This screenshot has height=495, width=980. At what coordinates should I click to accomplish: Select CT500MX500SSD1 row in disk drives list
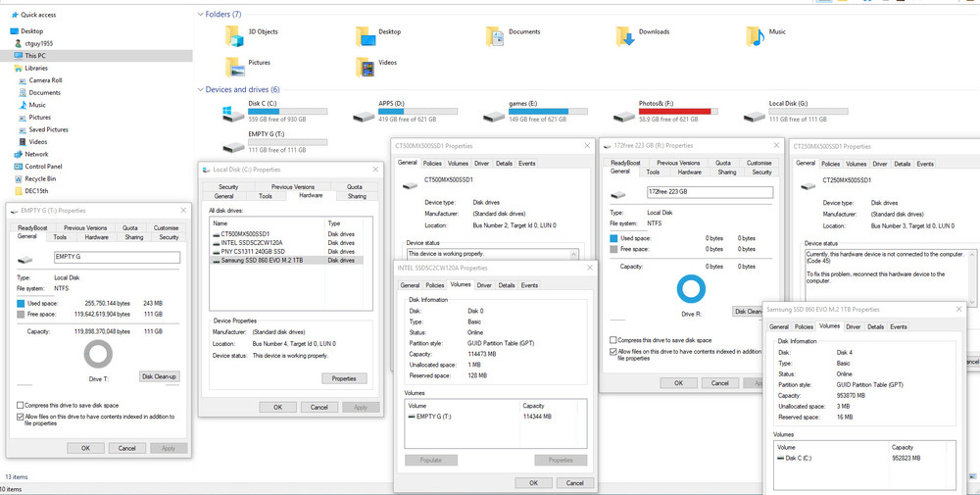click(286, 233)
